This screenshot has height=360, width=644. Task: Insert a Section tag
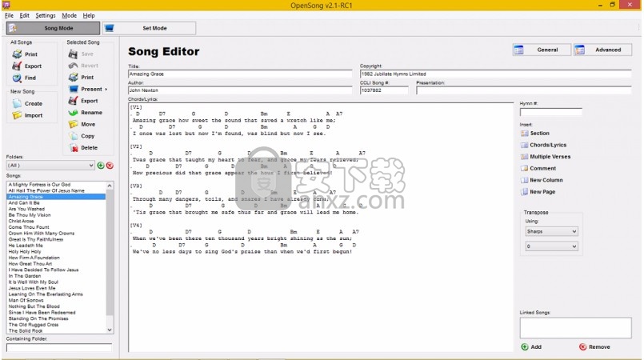(x=534, y=134)
